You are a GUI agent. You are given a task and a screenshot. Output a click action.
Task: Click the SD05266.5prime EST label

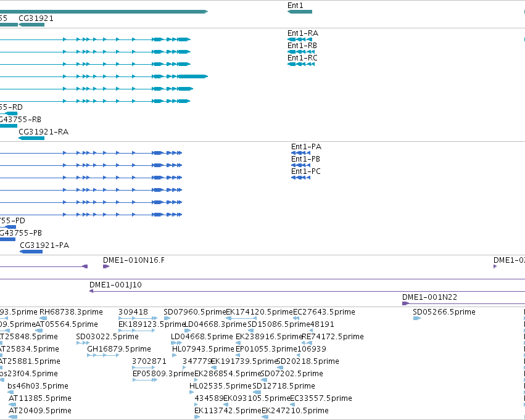[444, 312]
